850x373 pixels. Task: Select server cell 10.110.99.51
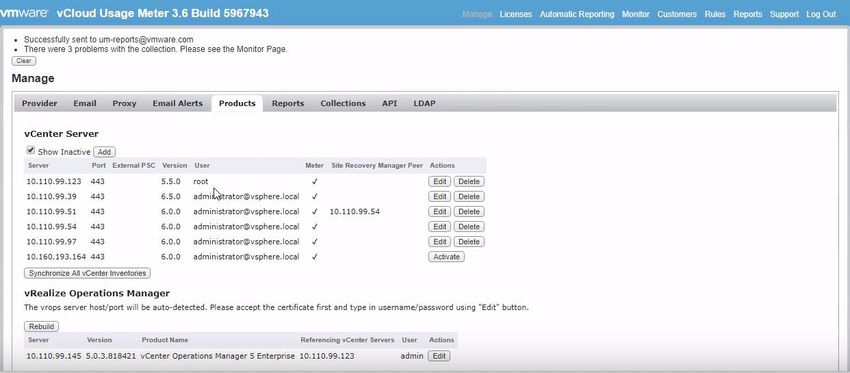[x=51, y=211]
